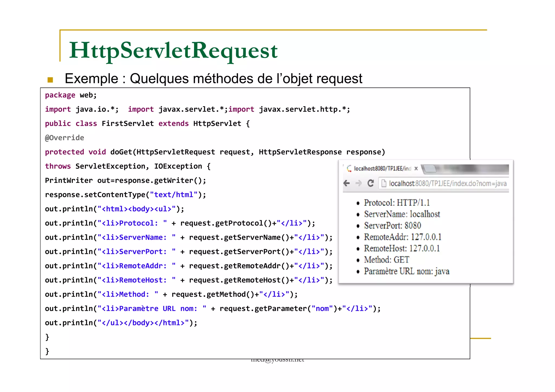Screen dimensions: 555x392
Task: Select the text "ServerPort: 8080"
Action: click(x=392, y=225)
